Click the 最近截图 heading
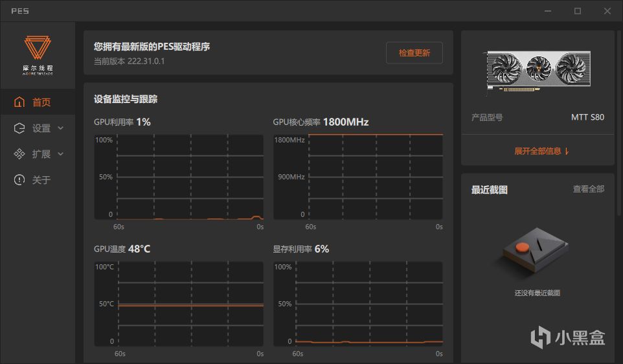Screen dimensions: 623x364 490,190
